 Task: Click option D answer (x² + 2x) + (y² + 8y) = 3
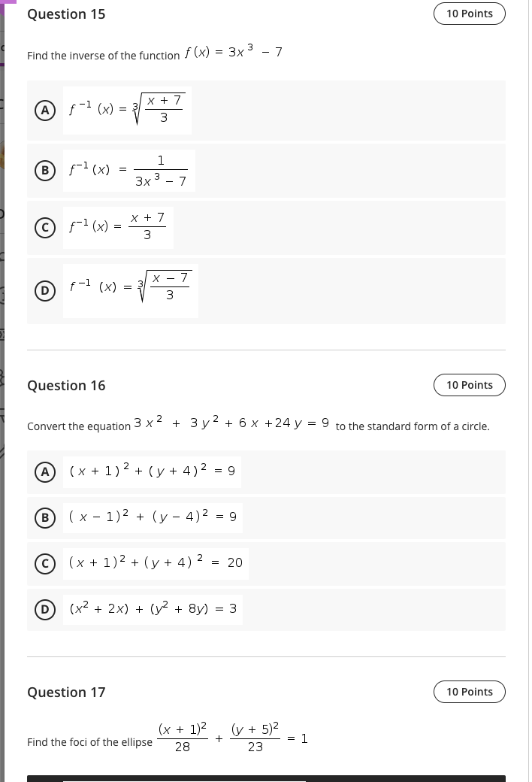tap(152, 609)
